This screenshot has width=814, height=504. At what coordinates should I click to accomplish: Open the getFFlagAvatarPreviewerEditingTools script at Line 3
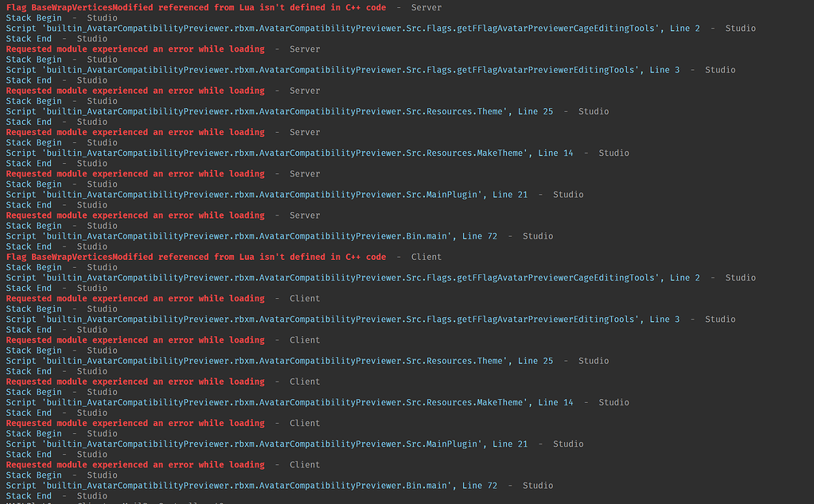coord(342,69)
